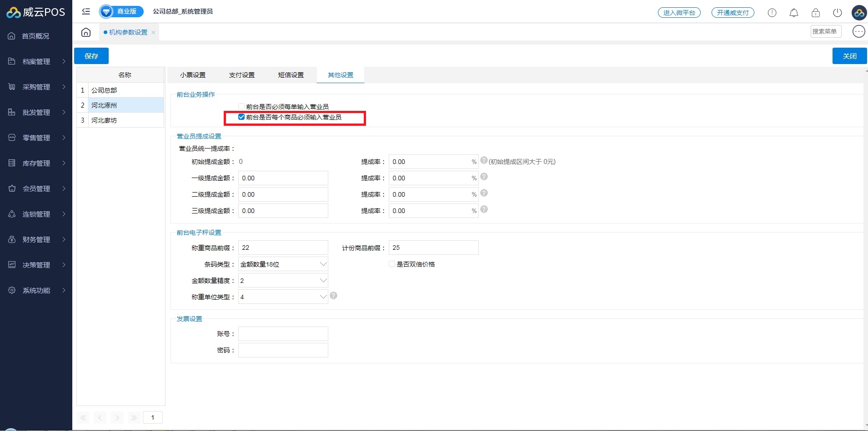Click help icon beside 称重单位类型
Image resolution: width=868 pixels, height=431 pixels.
coord(334,296)
